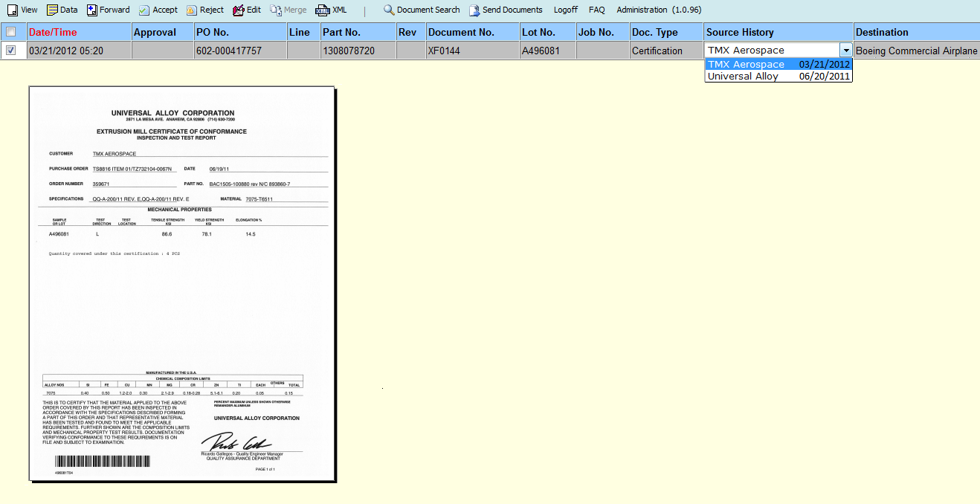This screenshot has height=504, width=980.
Task: Select Universal Alloy 06/20/2011 dropdown option
Action: tap(778, 77)
